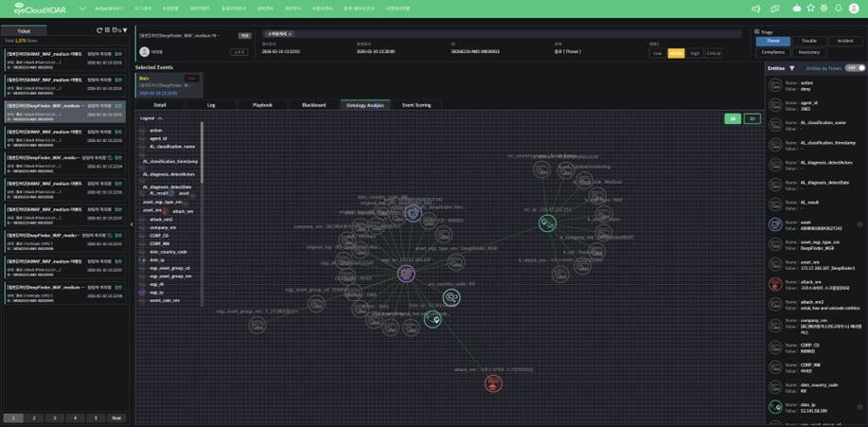868x427 pixels.
Task: Switch graph view to 3D
Action: (752, 118)
